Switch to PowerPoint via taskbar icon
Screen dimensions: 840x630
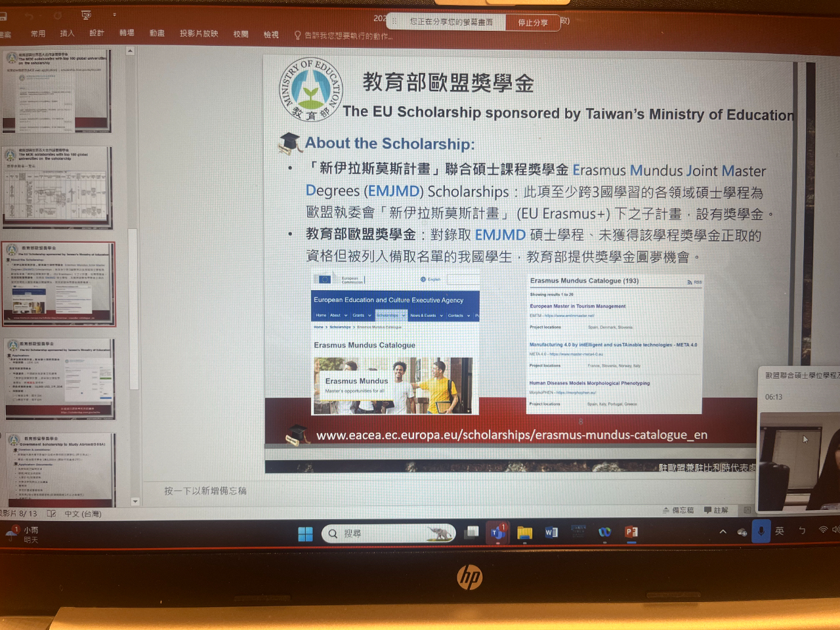pos(631,532)
